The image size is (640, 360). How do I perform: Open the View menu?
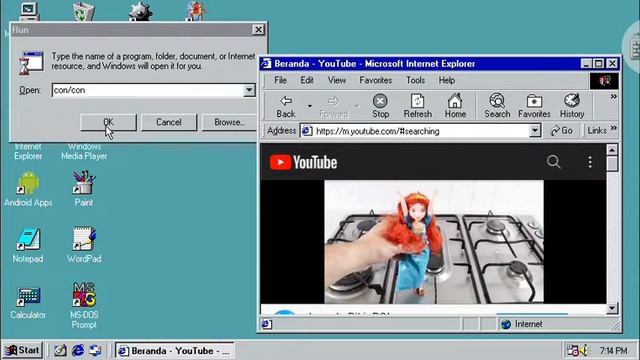[x=337, y=80]
